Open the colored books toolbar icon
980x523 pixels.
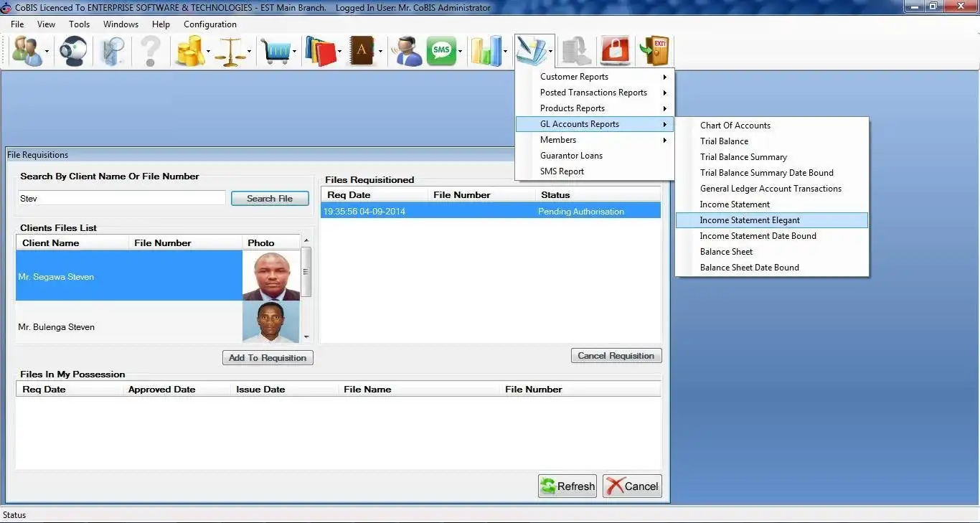(x=321, y=52)
